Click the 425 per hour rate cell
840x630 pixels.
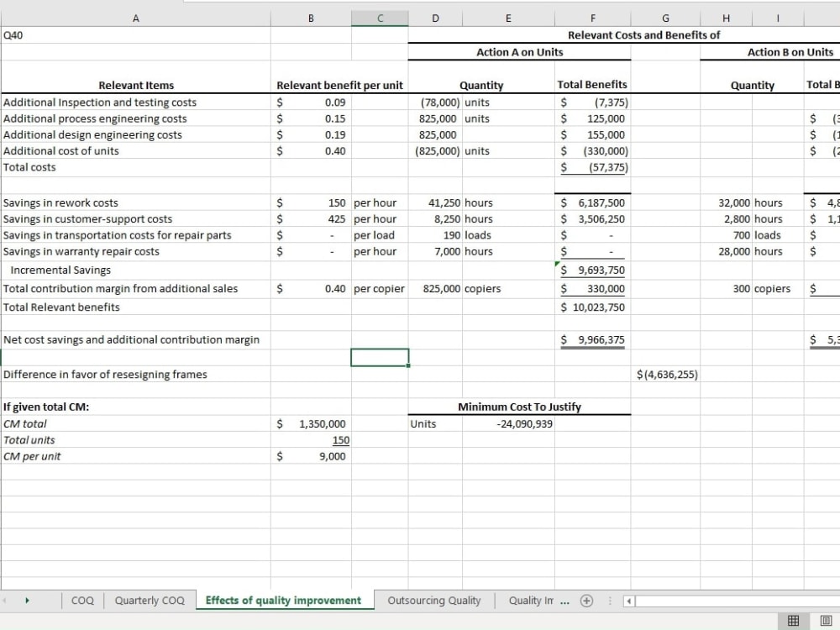click(311, 218)
